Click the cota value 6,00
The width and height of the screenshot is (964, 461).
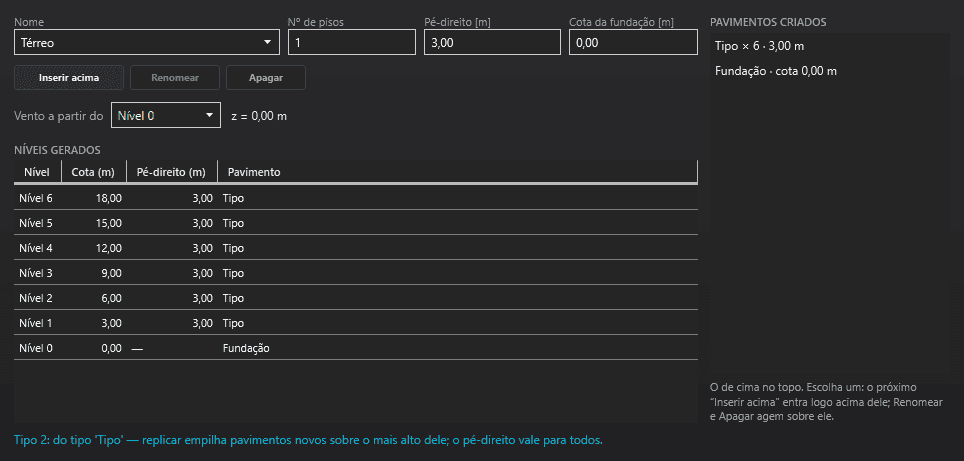(112, 298)
